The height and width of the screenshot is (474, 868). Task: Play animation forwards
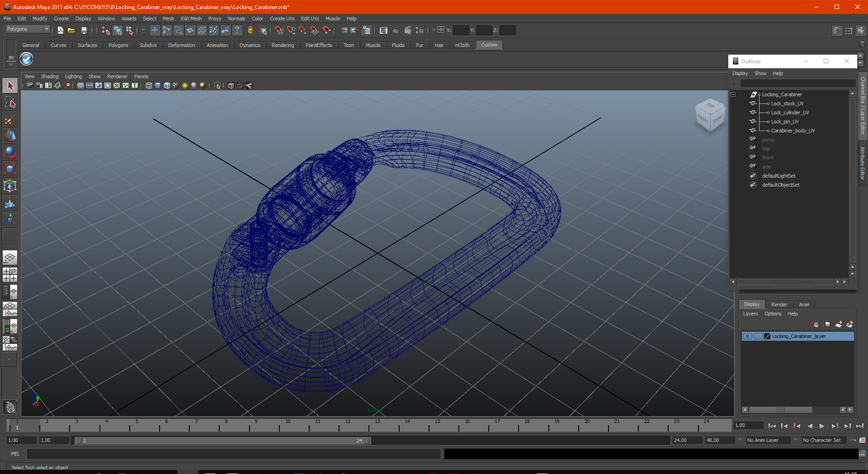(822, 426)
